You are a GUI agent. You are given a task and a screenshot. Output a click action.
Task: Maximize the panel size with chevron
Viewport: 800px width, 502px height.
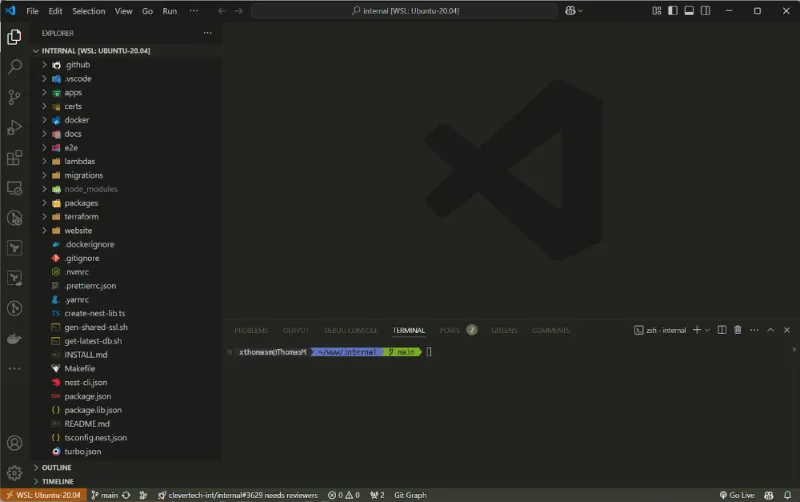(770, 330)
